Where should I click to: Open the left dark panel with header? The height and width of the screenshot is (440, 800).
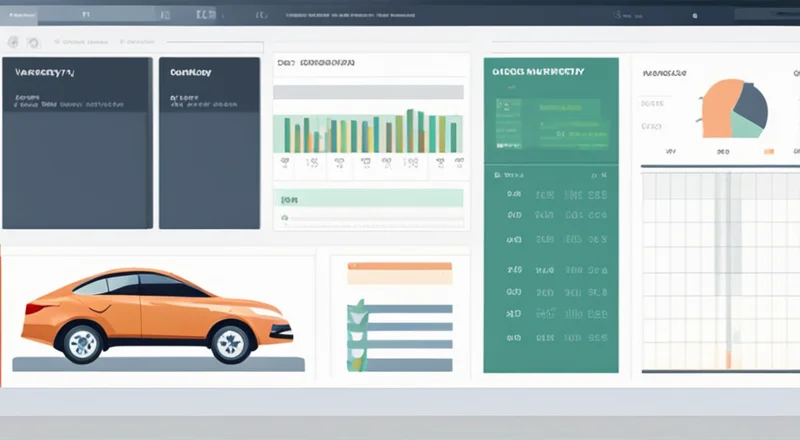(75, 142)
